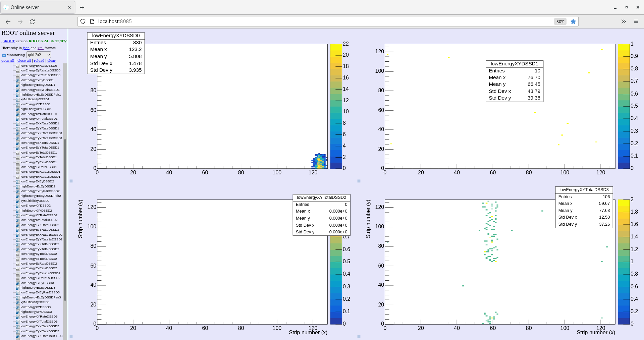The width and height of the screenshot is (644, 340).
Task: Click the lowEnergyXYDSSD0 color palette bar
Action: pos(336,106)
